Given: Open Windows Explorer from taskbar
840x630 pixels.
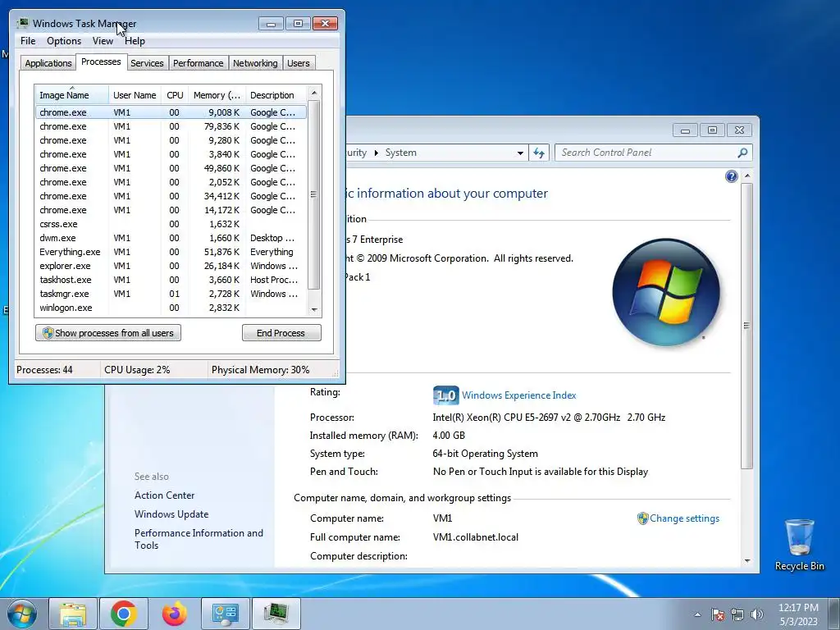Looking at the screenshot, I should point(73,614).
